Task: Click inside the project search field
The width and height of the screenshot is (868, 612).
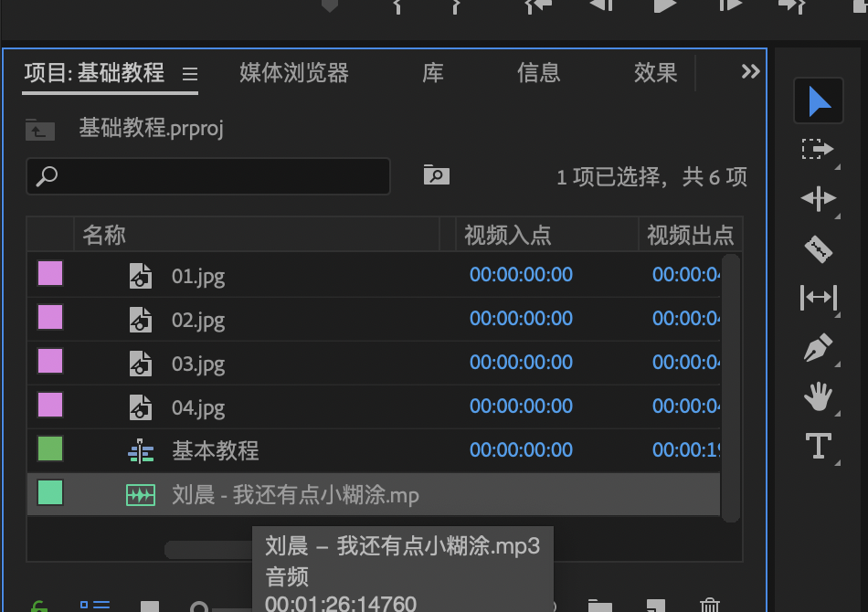Action: point(208,176)
